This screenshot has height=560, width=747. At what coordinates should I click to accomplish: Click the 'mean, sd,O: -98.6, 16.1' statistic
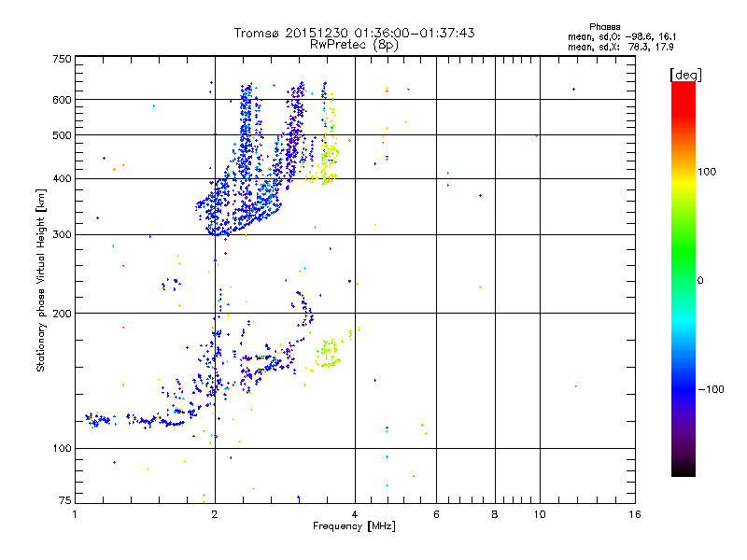(x=622, y=36)
